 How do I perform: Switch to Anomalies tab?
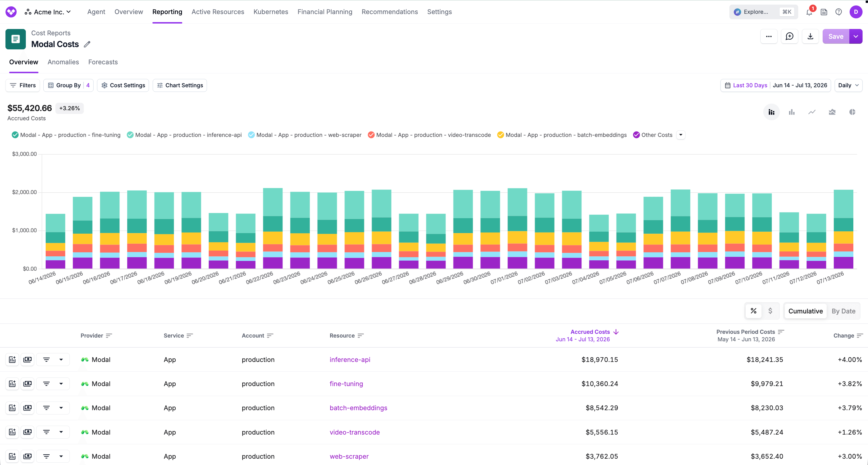pos(63,62)
